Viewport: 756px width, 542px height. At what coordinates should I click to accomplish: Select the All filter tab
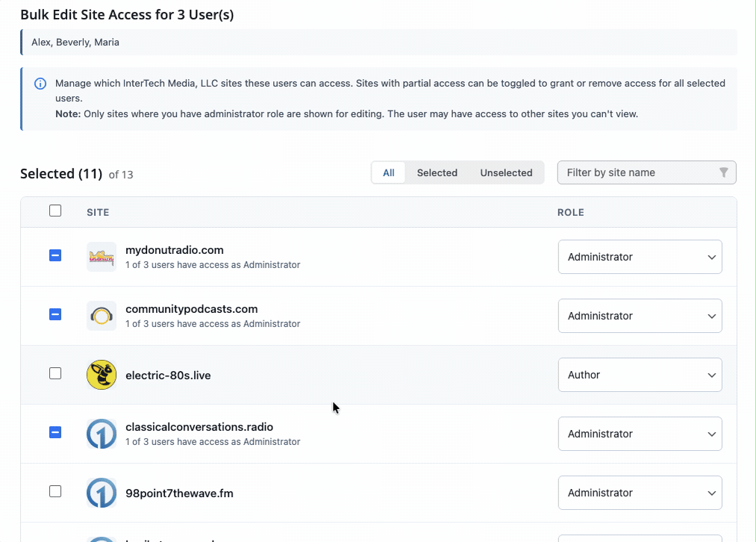tap(389, 172)
